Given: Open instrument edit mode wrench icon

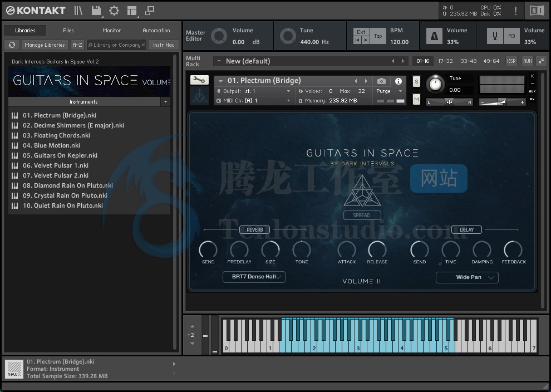Looking at the screenshot, I should pyautogui.click(x=199, y=80).
